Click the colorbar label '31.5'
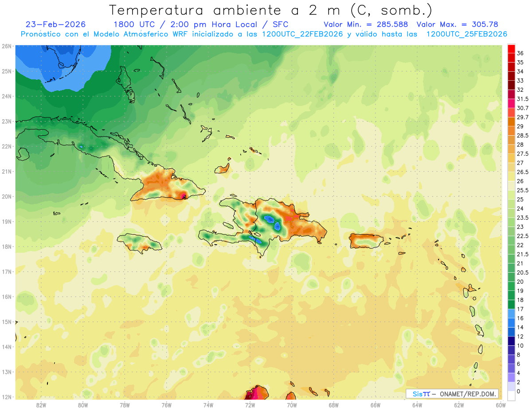Image resolution: width=532 pixels, height=411 pixels. pos(523,99)
